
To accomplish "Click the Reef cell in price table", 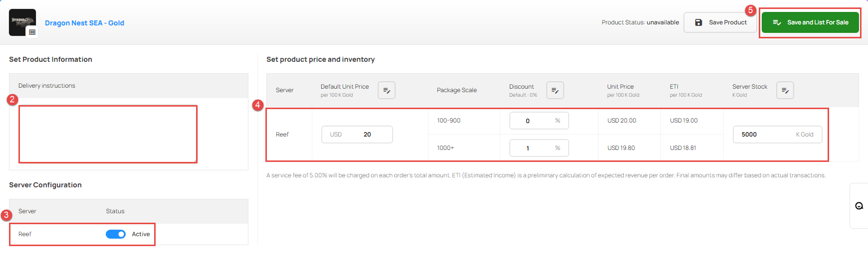I will (282, 135).
